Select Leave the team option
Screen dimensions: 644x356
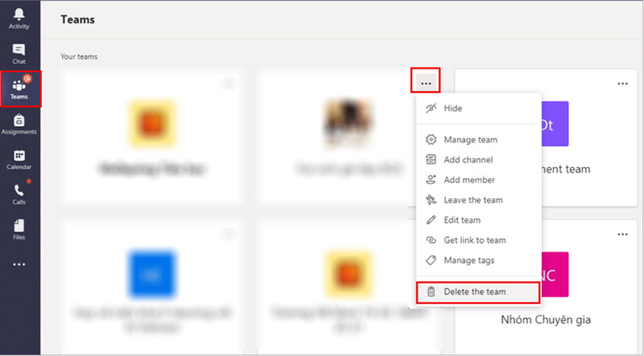click(x=473, y=200)
